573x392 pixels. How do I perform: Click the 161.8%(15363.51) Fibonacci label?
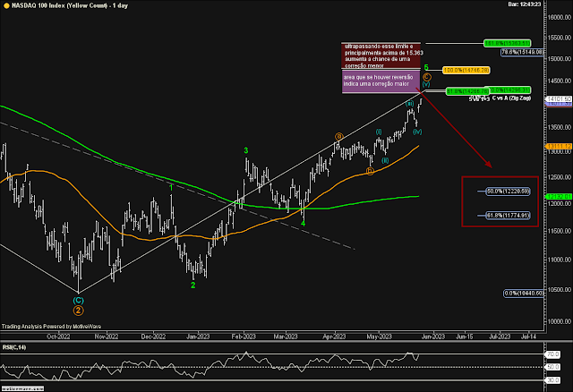tap(507, 43)
